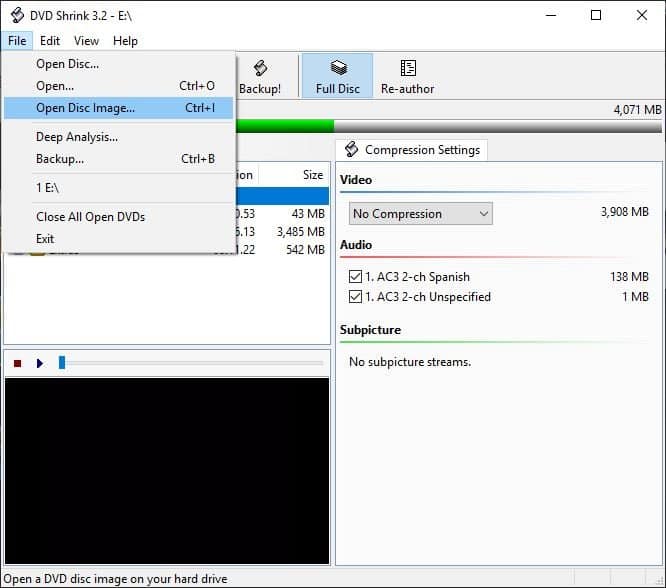Choose Deep Analysis... menu entry

(119, 137)
